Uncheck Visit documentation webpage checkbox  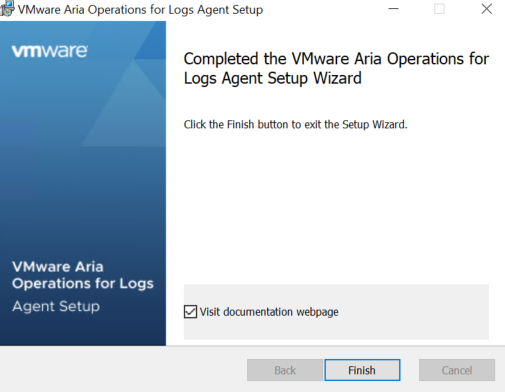[190, 312]
